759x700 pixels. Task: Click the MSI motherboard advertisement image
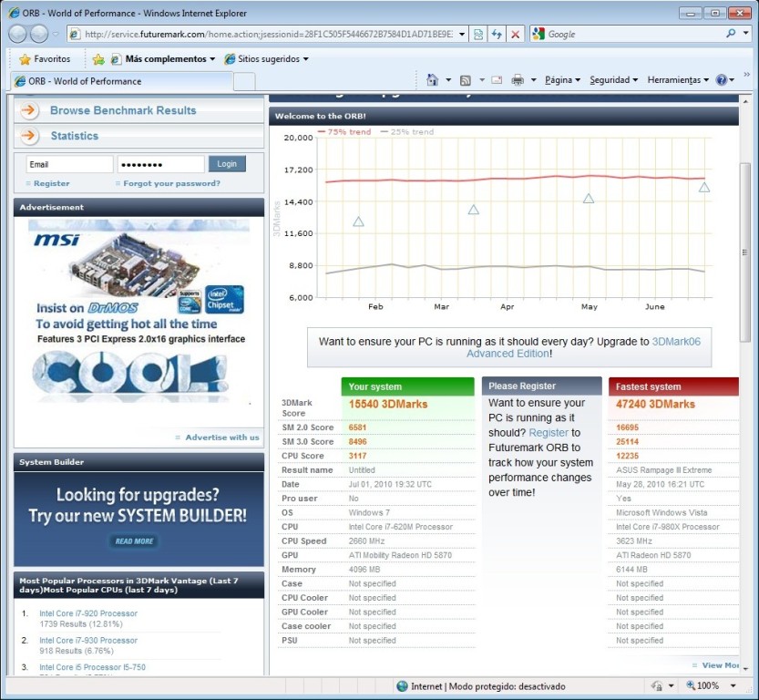(x=138, y=311)
